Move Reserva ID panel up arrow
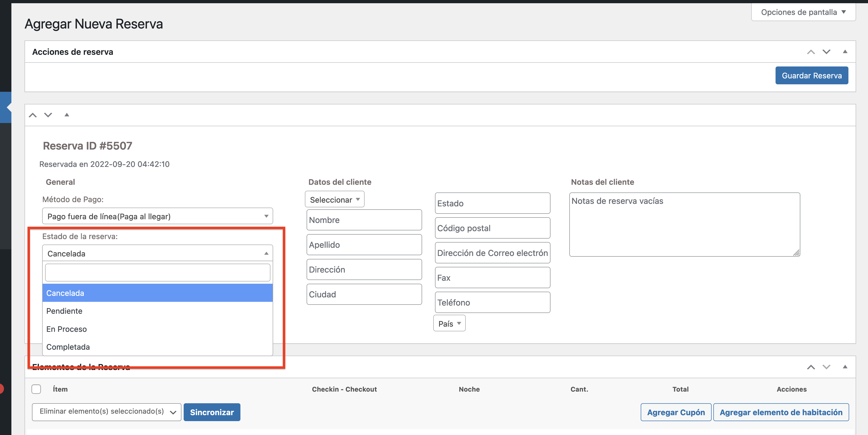The image size is (868, 435). coord(33,115)
